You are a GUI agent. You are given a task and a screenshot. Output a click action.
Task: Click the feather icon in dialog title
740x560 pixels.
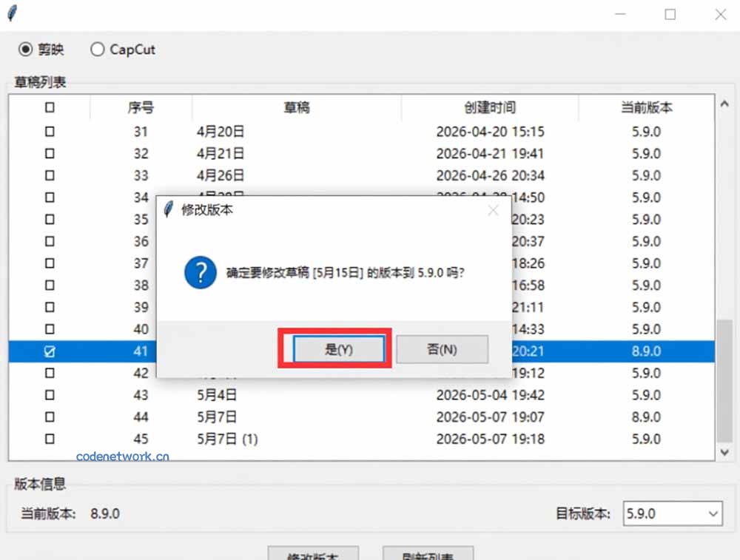(x=168, y=209)
